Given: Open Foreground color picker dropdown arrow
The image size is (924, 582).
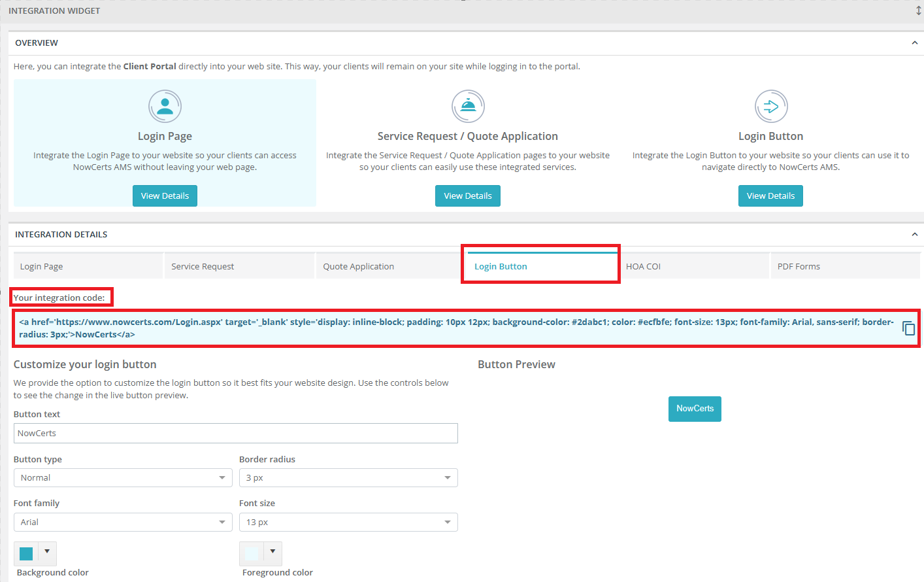Looking at the screenshot, I should click(272, 552).
